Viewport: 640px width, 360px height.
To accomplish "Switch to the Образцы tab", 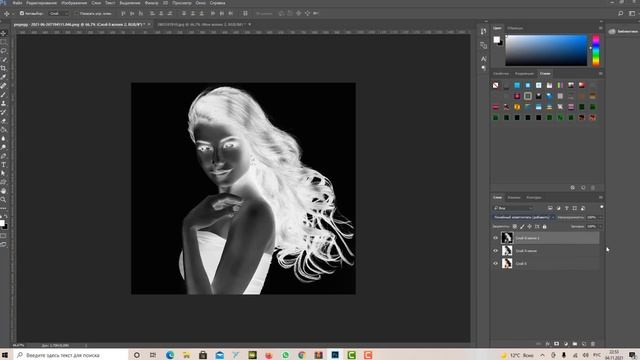I will pos(515,28).
